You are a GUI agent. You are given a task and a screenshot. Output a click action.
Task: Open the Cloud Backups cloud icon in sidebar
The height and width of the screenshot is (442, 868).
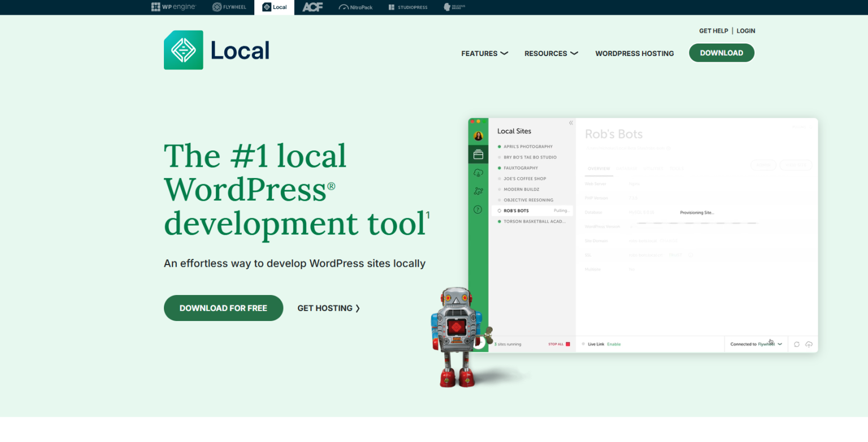coord(478,171)
